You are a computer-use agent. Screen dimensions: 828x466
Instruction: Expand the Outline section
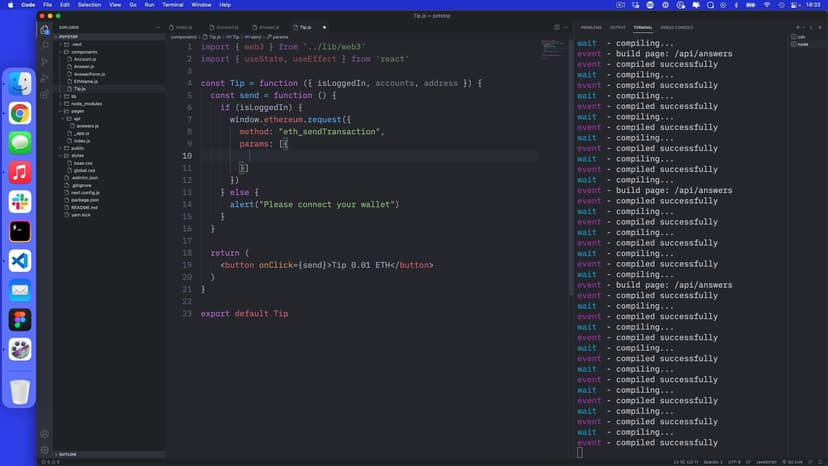68,454
